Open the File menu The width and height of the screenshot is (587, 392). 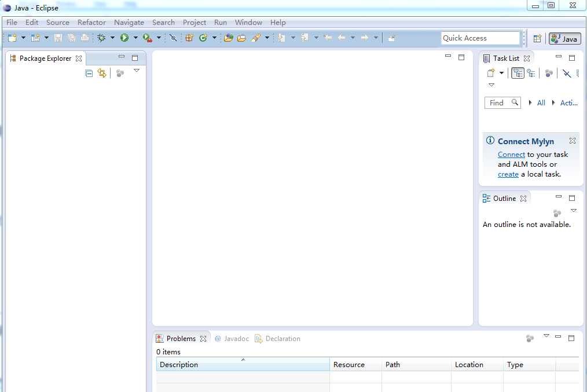click(12, 23)
